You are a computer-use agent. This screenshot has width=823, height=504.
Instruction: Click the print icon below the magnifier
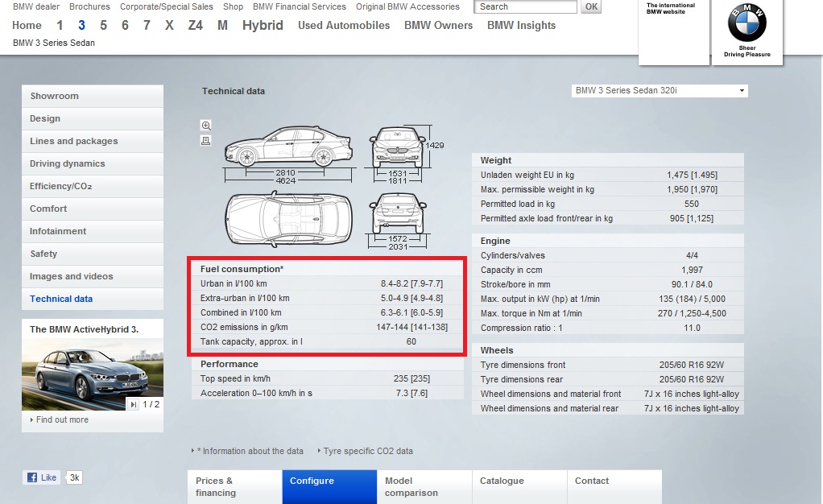206,140
